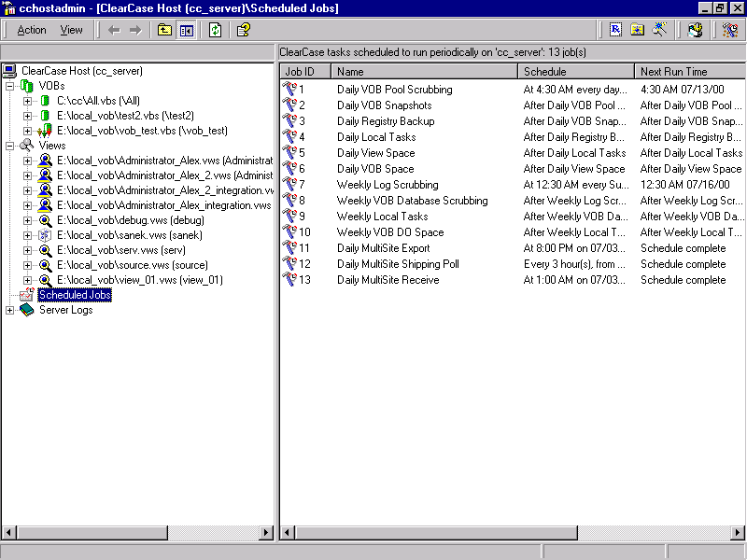Image resolution: width=747 pixels, height=560 pixels.
Task: Select the Daily Registry Backup job
Action: pos(386,121)
